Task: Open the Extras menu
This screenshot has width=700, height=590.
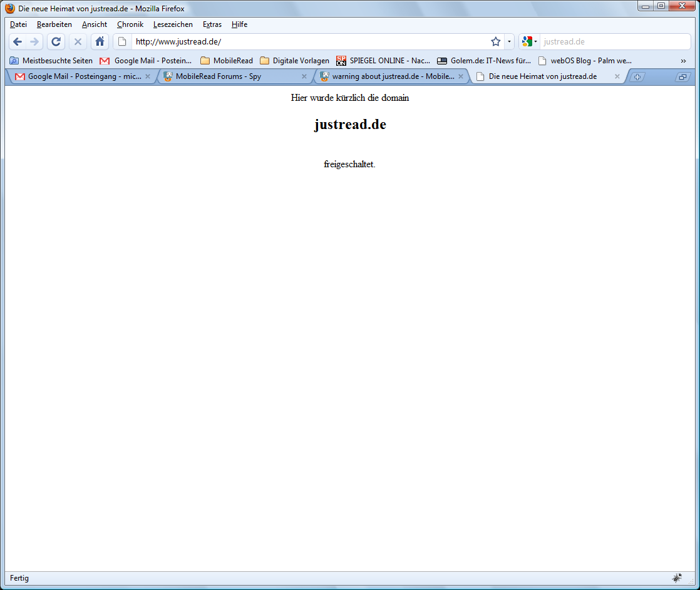Action: [212, 24]
